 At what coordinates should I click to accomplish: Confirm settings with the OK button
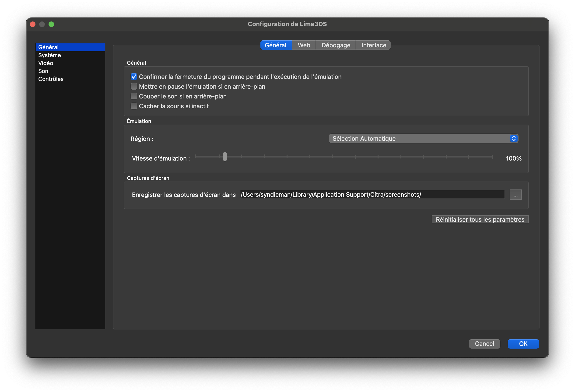523,344
